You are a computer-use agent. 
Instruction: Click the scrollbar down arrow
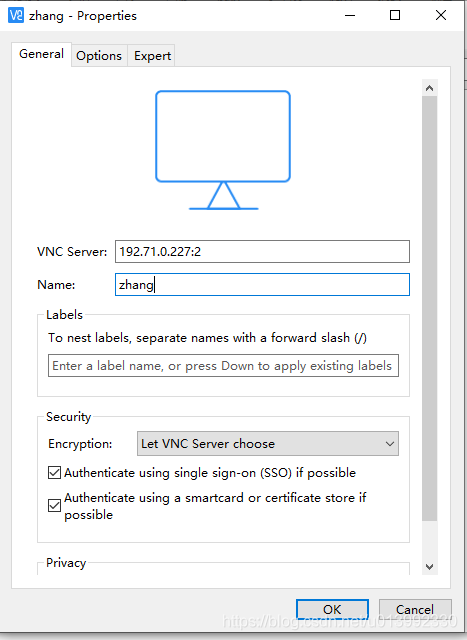tap(429, 567)
